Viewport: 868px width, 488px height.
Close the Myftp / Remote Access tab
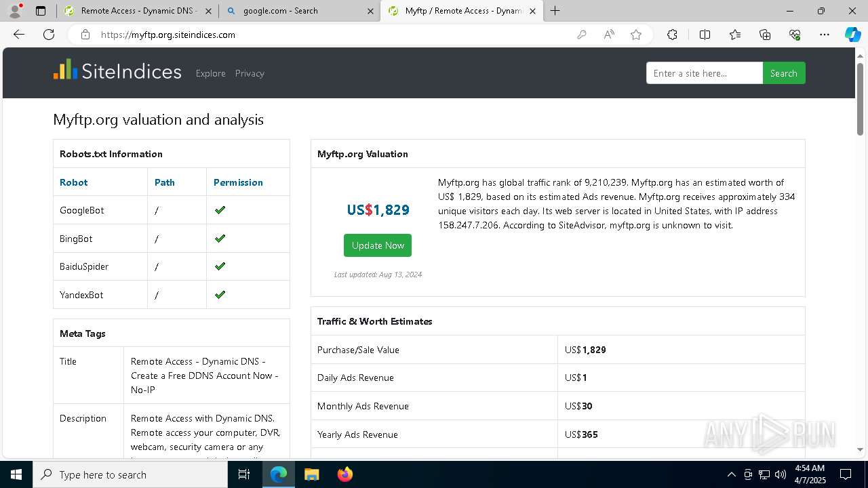[x=533, y=11]
